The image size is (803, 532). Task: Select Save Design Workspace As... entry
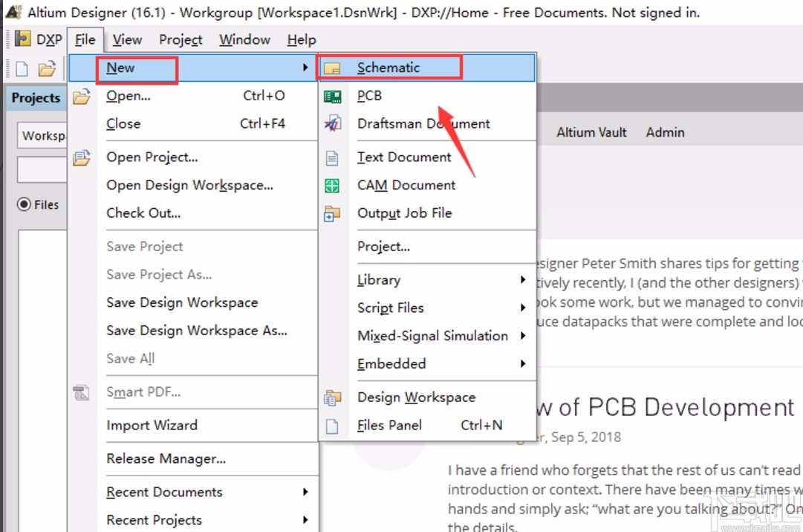click(193, 330)
